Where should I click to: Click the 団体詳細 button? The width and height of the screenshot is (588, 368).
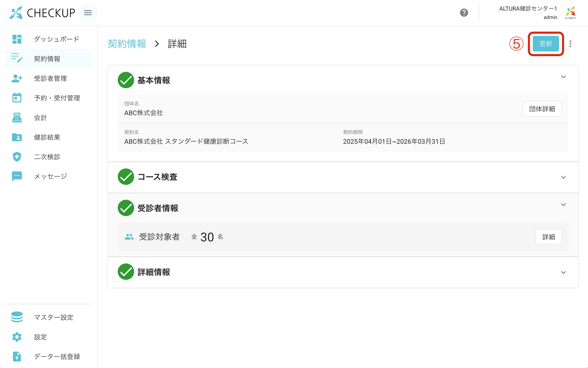[x=542, y=109]
